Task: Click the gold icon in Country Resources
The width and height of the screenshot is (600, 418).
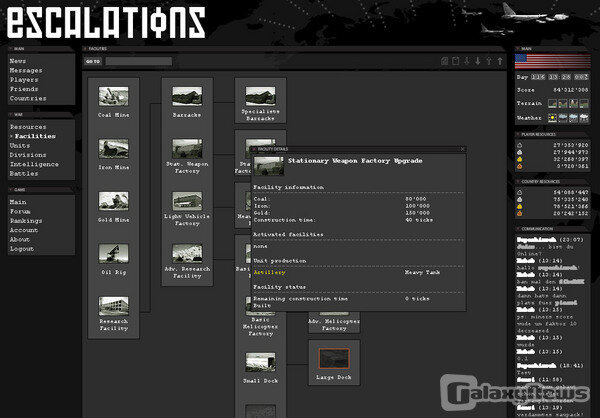Action: [519, 206]
